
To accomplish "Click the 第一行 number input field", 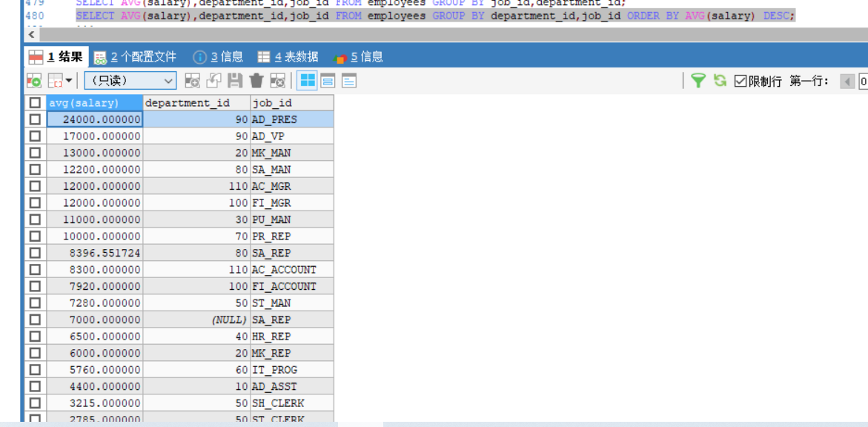I will pos(864,82).
